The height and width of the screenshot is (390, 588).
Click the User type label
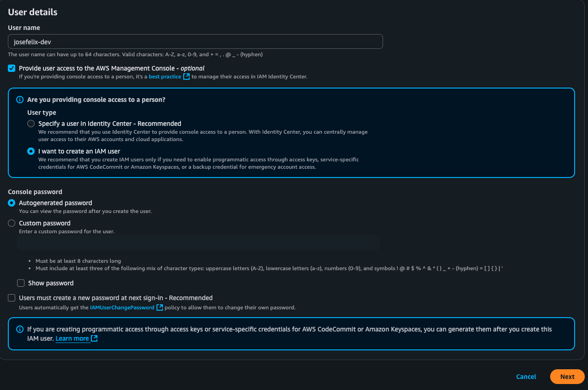(x=42, y=112)
